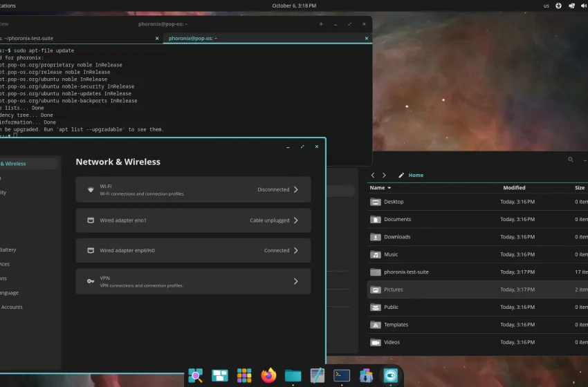Open the 'us' keyboard layout menu

coord(546,6)
